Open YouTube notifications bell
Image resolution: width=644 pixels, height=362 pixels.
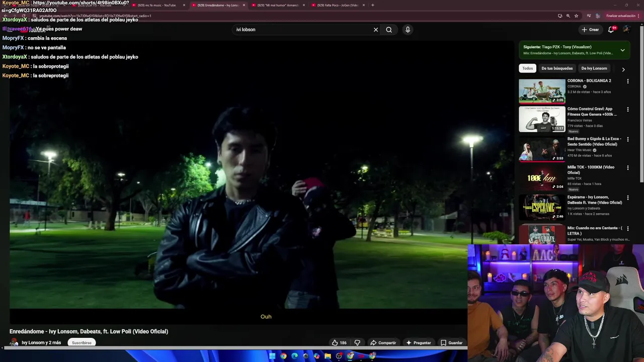click(x=611, y=30)
